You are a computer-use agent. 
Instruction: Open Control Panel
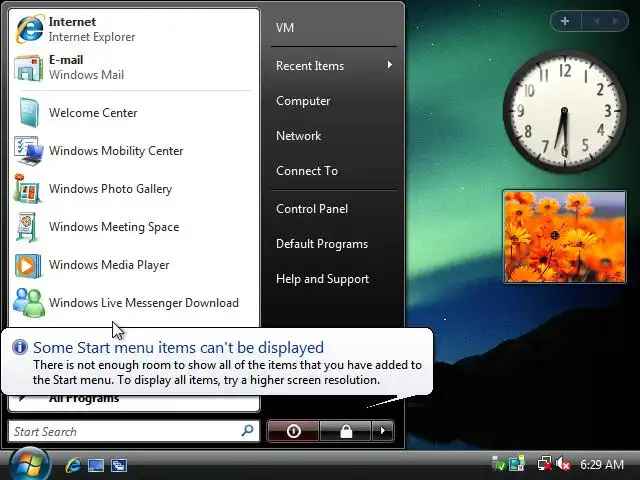pyautogui.click(x=312, y=209)
